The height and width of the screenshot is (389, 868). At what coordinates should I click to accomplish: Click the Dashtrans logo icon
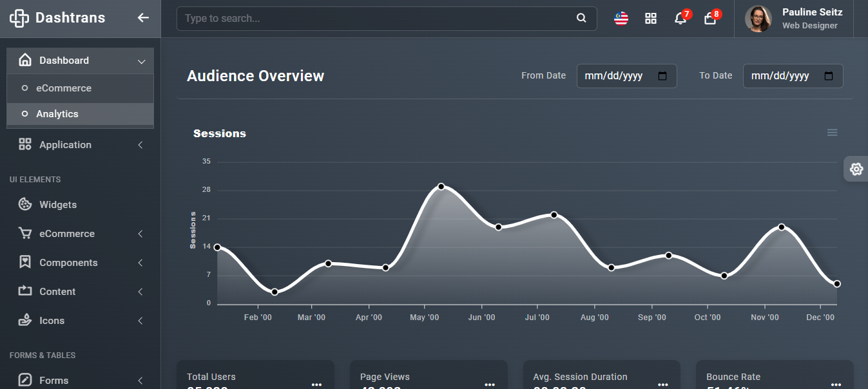tap(19, 18)
